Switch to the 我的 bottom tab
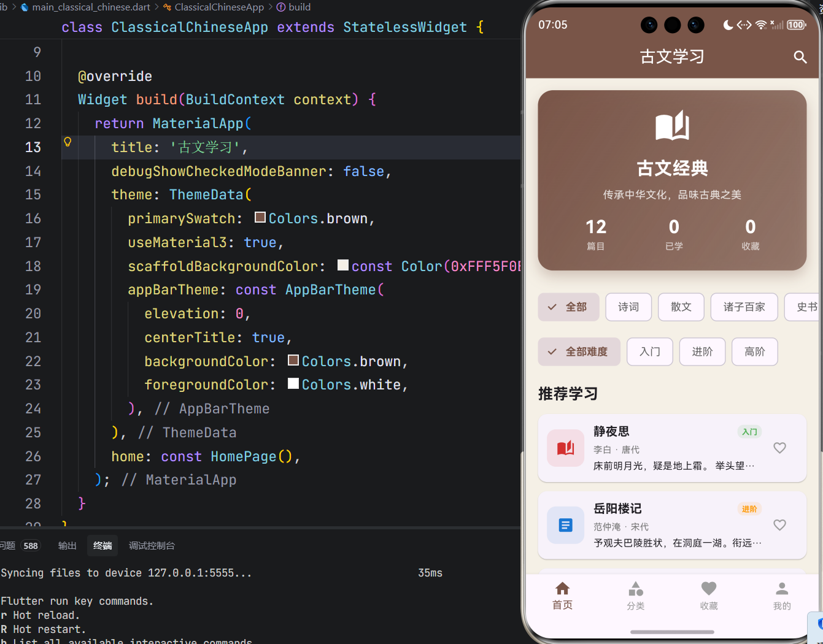This screenshot has width=823, height=644. pyautogui.click(x=782, y=596)
